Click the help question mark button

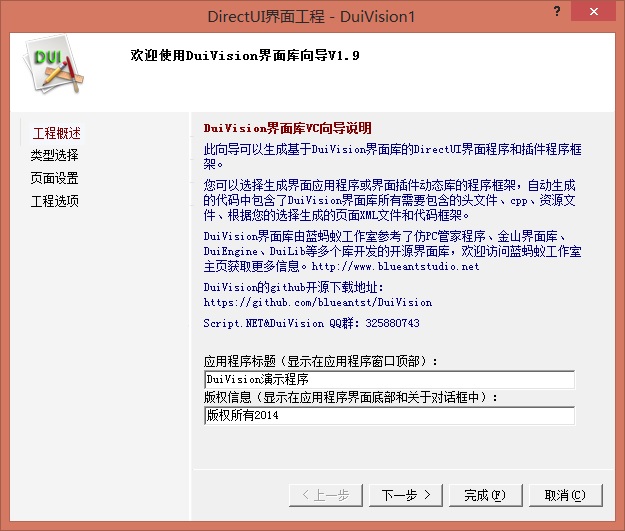[x=557, y=11]
